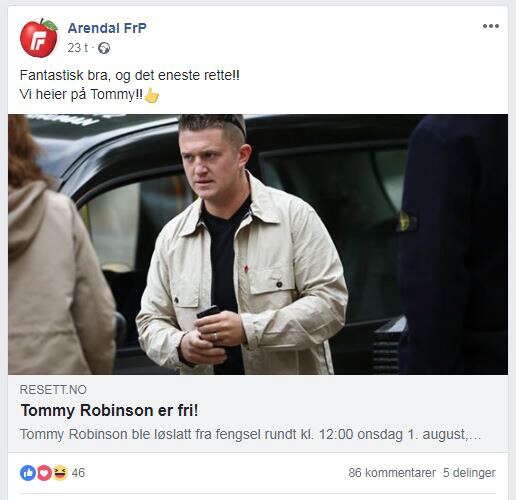Click the pointing hand emoji in the post
This screenshot has height=500, width=516.
pos(152,96)
